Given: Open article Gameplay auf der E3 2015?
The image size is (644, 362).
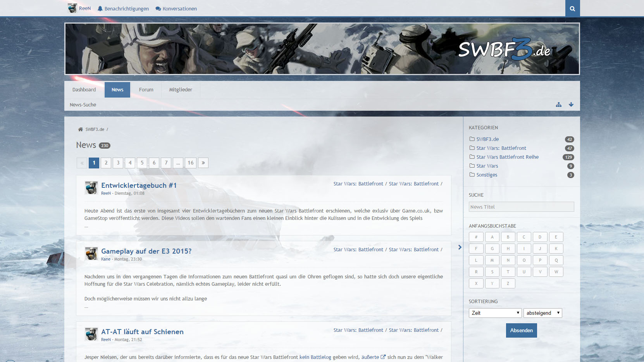Looking at the screenshot, I should click(x=146, y=251).
